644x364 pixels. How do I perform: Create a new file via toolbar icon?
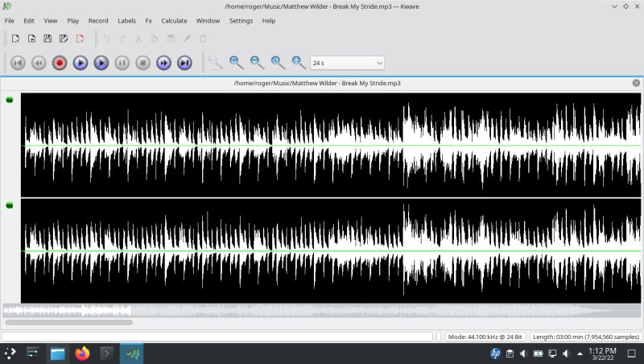[15, 39]
